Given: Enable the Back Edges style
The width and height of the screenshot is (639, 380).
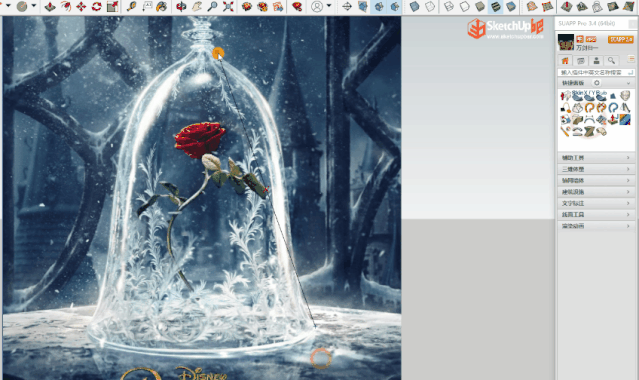Looking at the screenshot, I should pos(430,7).
